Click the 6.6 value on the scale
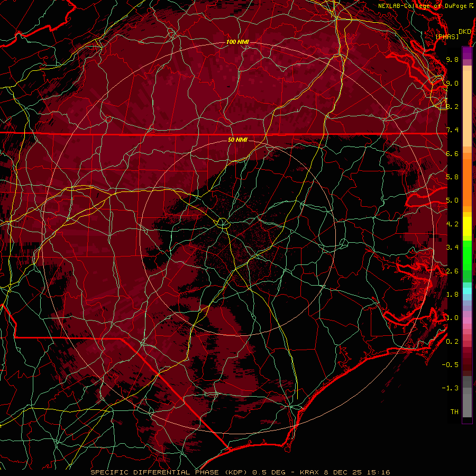 [x=452, y=153]
